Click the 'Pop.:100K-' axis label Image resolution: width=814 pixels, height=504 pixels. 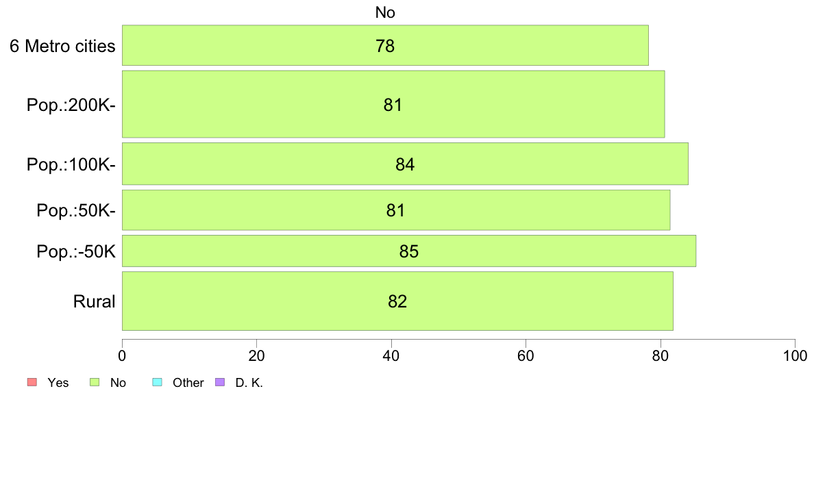tap(71, 164)
